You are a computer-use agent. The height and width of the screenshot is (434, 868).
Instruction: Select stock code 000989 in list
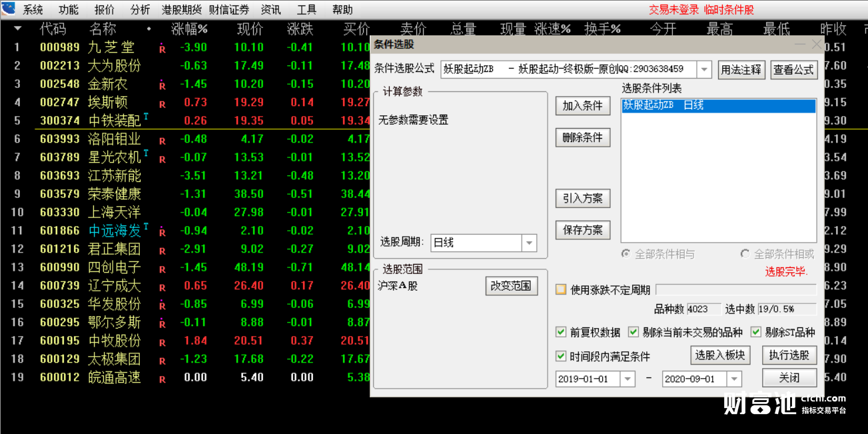click(60, 47)
